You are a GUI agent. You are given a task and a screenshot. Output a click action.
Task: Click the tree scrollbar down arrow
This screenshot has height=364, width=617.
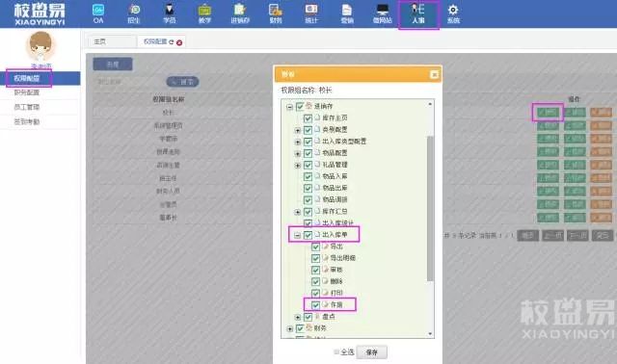click(430, 334)
